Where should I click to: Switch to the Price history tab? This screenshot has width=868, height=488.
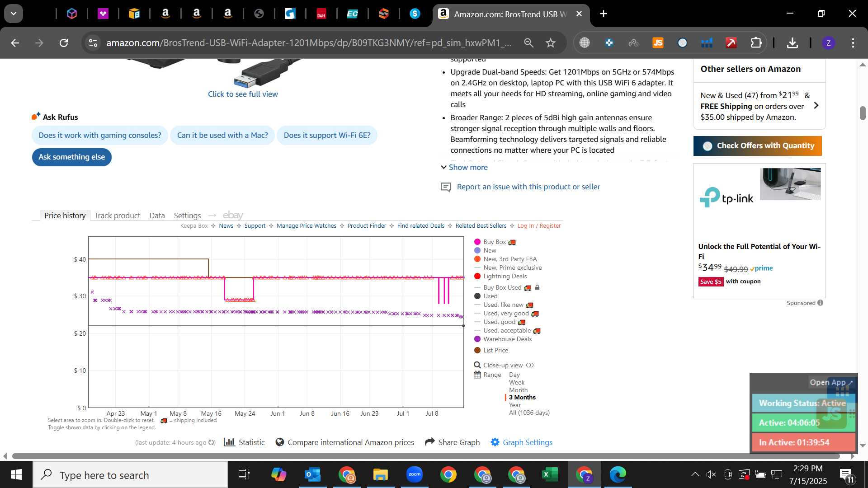pyautogui.click(x=65, y=216)
